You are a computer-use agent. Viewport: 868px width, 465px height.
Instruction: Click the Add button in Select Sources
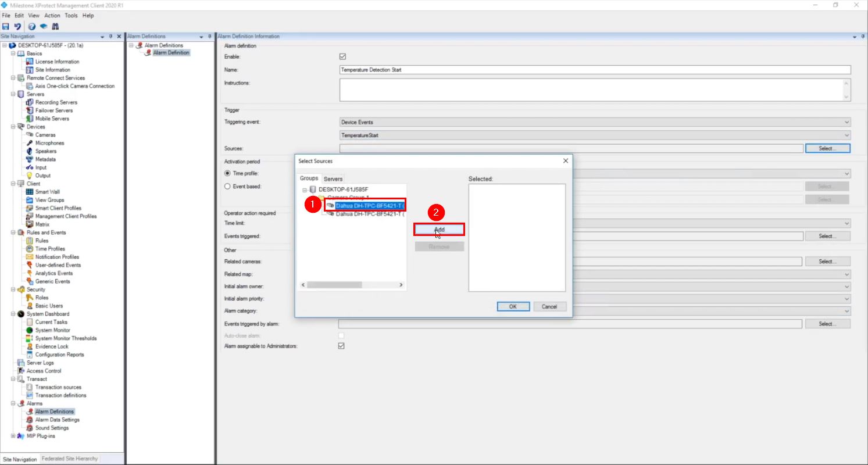[x=440, y=230]
